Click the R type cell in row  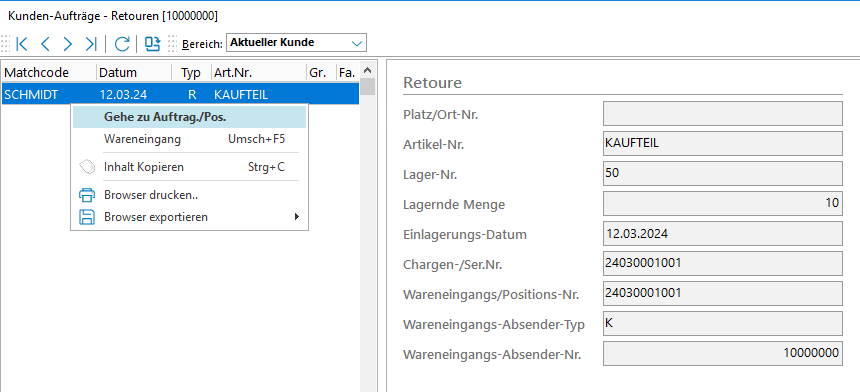pos(192,94)
